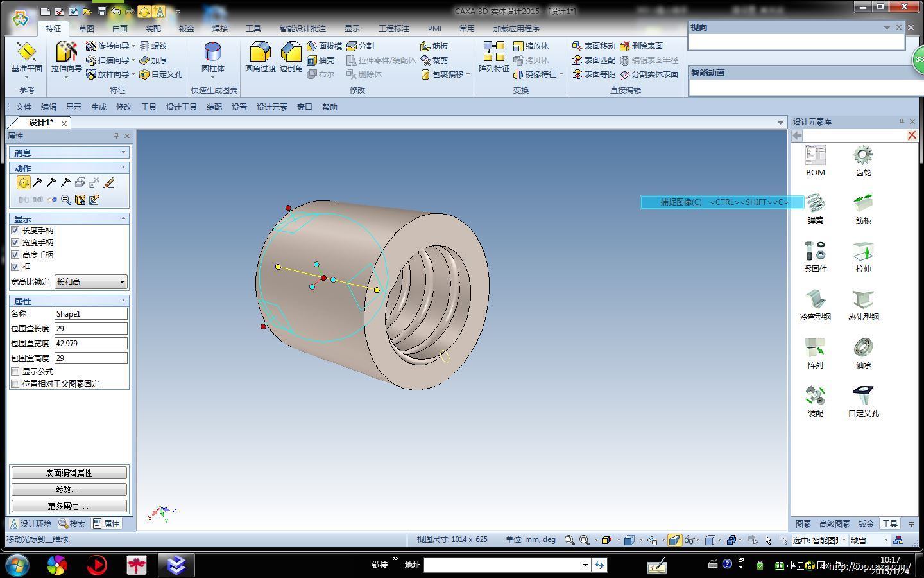The image size is (924, 578).
Task: Select the 抽壳 shell tool
Action: click(x=320, y=60)
